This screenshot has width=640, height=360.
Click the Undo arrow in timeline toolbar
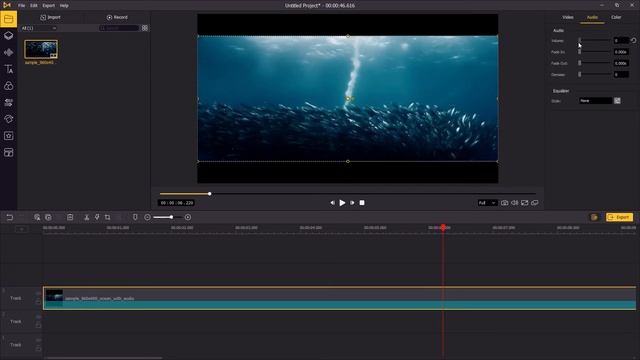(x=10, y=218)
